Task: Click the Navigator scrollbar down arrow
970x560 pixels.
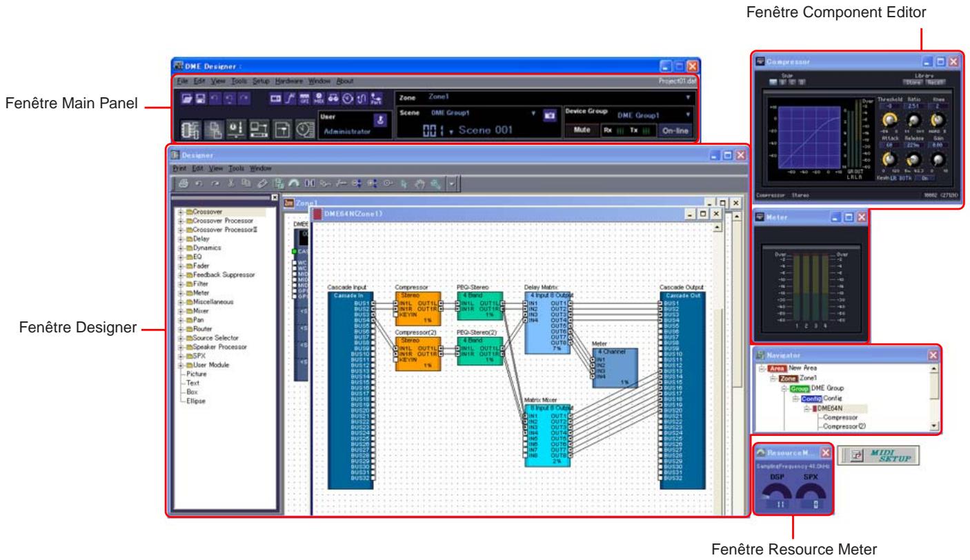Action: click(x=935, y=427)
